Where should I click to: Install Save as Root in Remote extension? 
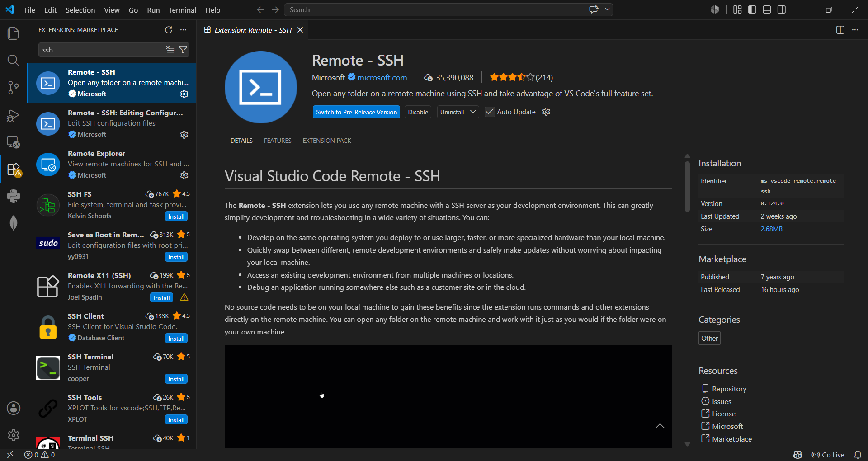click(176, 257)
